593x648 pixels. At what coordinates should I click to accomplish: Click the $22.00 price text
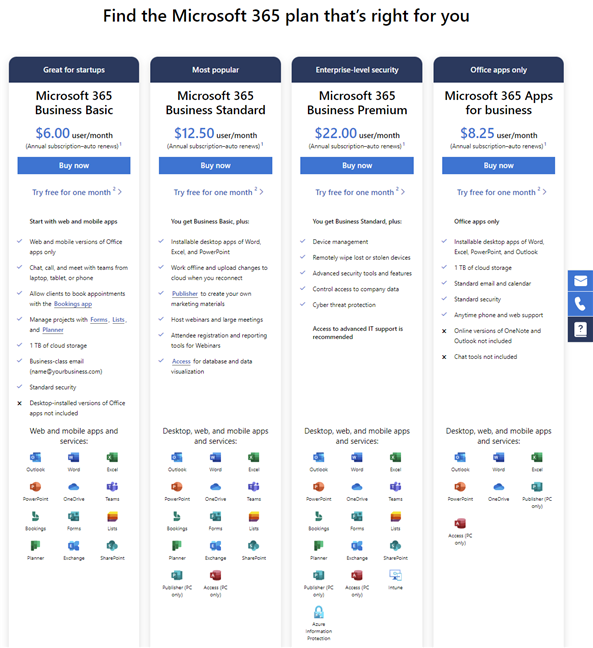[336, 133]
